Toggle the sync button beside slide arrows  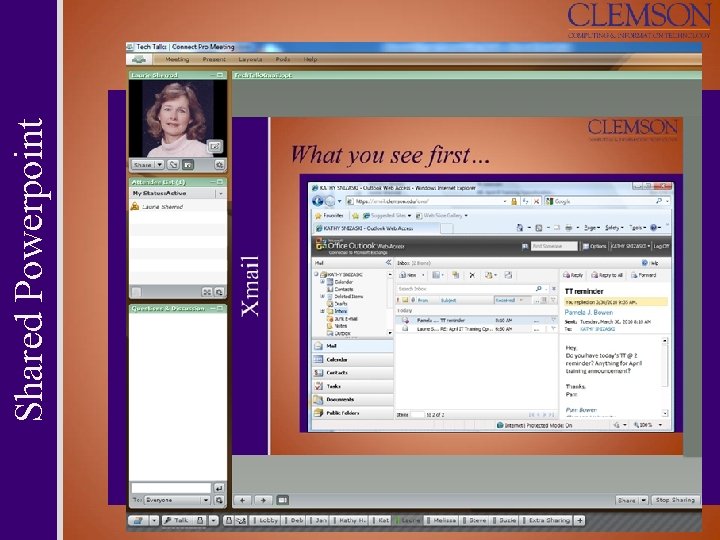[x=283, y=500]
